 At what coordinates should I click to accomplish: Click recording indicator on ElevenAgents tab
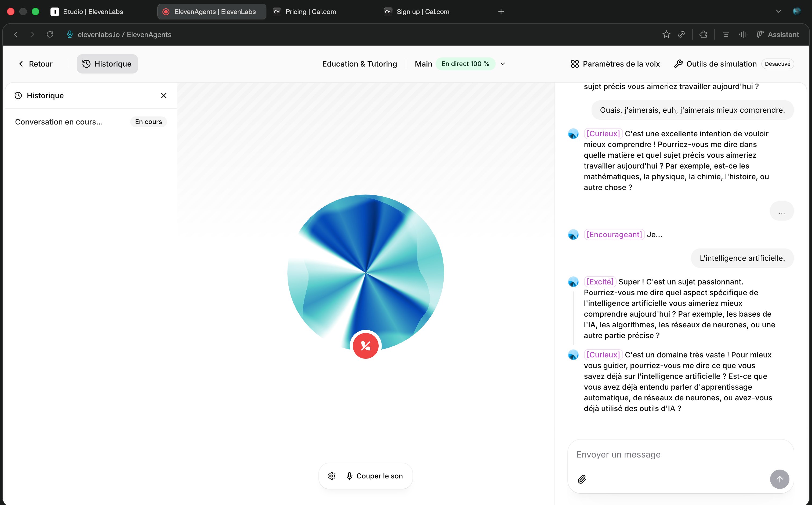point(166,12)
